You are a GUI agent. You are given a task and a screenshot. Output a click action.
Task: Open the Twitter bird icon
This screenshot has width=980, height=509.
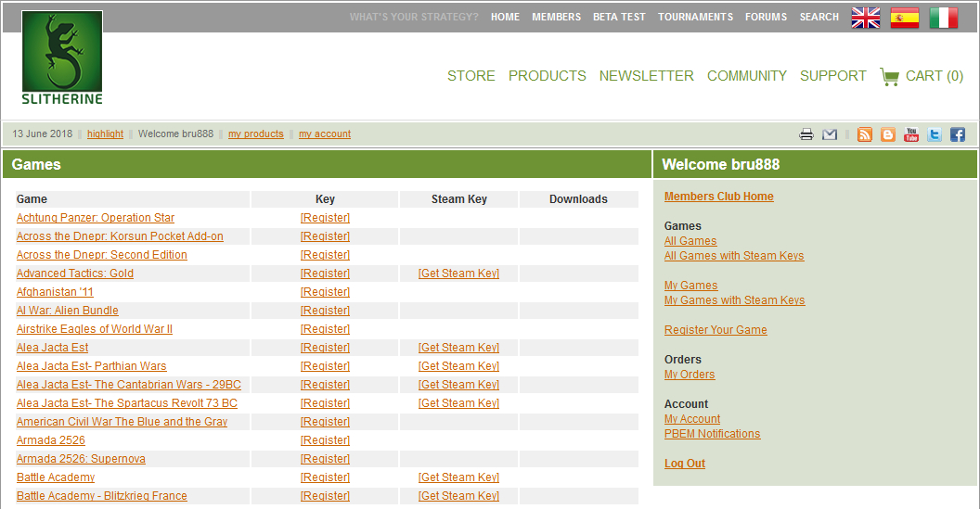click(935, 134)
